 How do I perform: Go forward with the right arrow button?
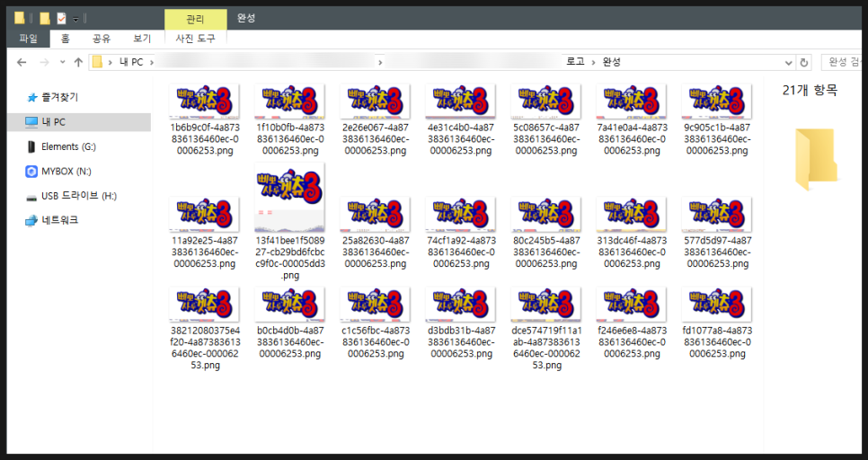click(44, 62)
